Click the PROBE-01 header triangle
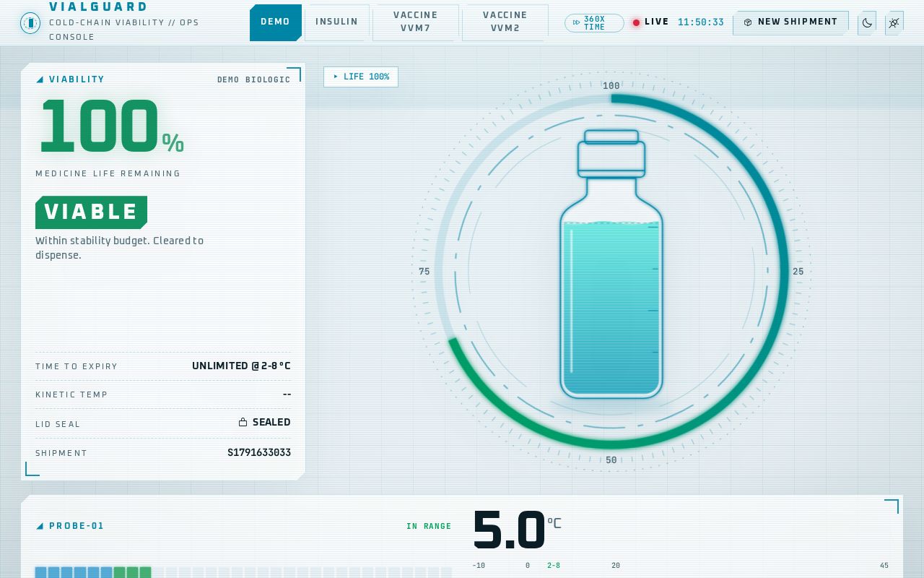This screenshot has height=578, width=924. click(x=40, y=526)
